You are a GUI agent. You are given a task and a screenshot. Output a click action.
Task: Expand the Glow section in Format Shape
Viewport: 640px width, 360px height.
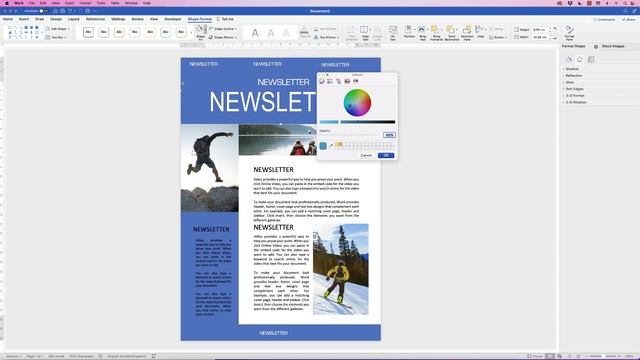click(x=569, y=82)
